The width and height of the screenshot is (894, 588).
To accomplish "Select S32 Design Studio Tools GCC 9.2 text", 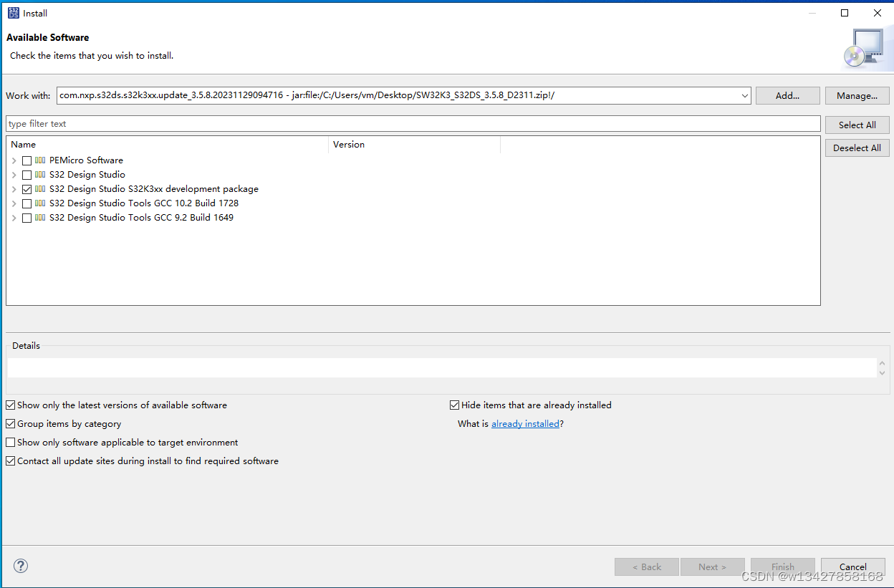I will pos(141,218).
